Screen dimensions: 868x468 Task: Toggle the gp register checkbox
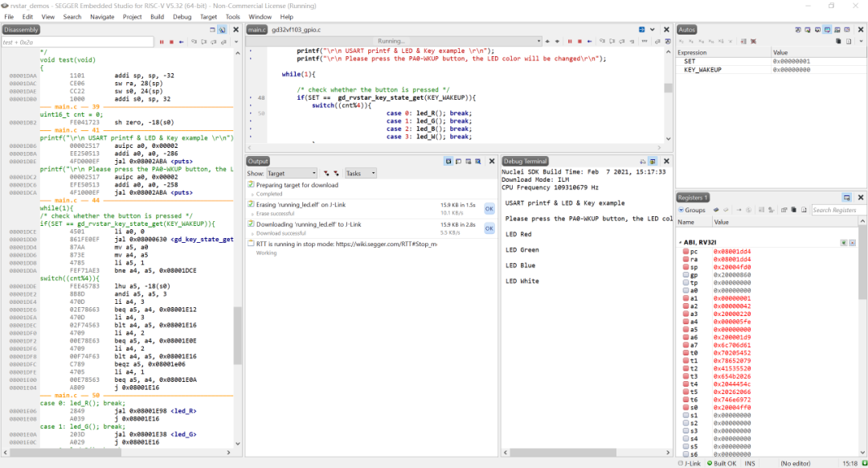[686, 275]
